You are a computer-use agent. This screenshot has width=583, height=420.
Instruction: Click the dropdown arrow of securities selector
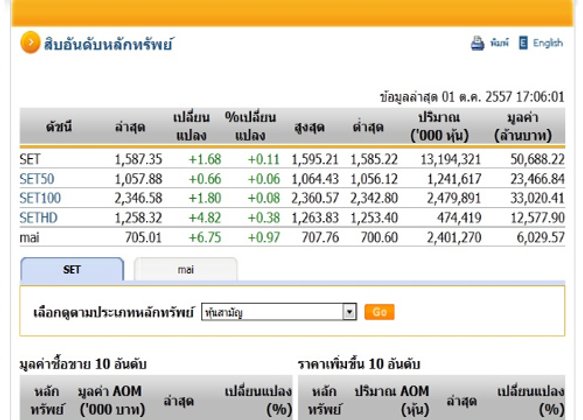click(x=350, y=312)
